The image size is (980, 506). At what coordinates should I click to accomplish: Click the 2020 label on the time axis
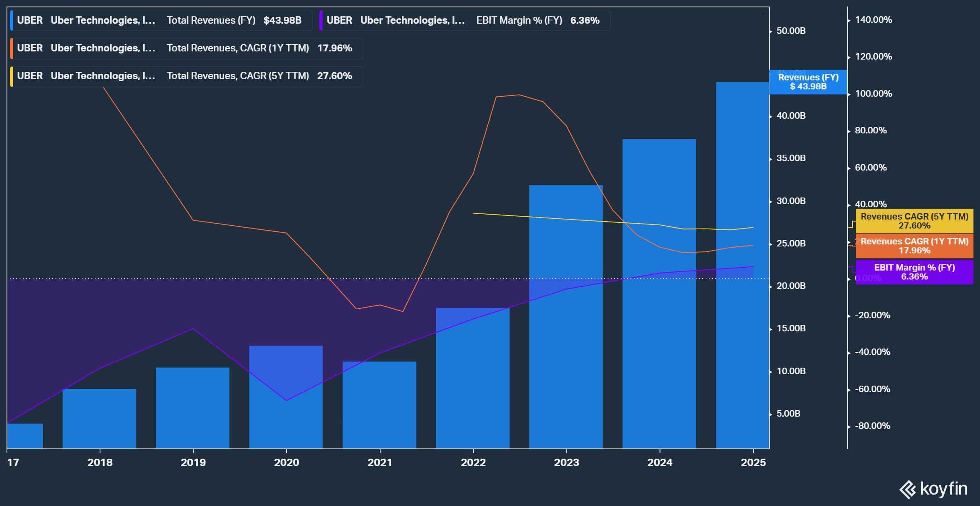[286, 462]
